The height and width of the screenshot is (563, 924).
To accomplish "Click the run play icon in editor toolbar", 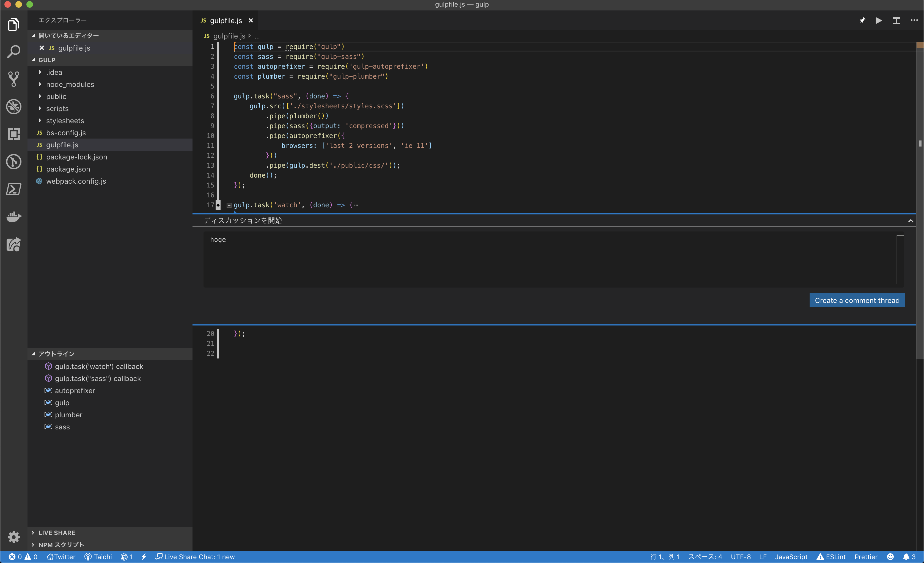I will point(879,20).
